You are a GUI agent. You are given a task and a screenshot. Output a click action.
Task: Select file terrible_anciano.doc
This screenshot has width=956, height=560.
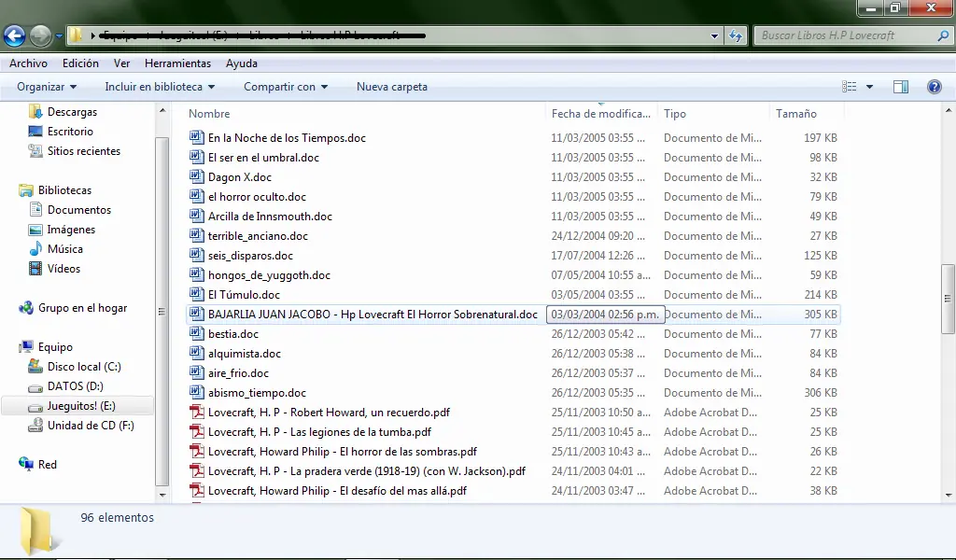pos(258,236)
